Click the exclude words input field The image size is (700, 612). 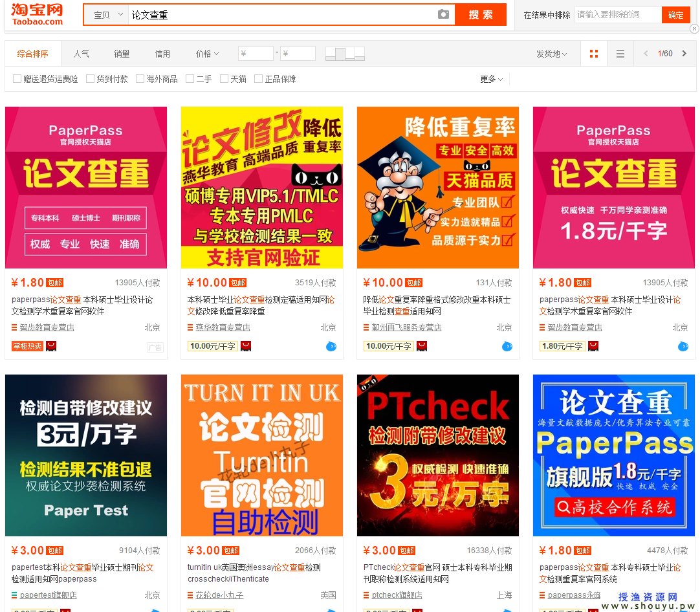pyautogui.click(x=618, y=15)
